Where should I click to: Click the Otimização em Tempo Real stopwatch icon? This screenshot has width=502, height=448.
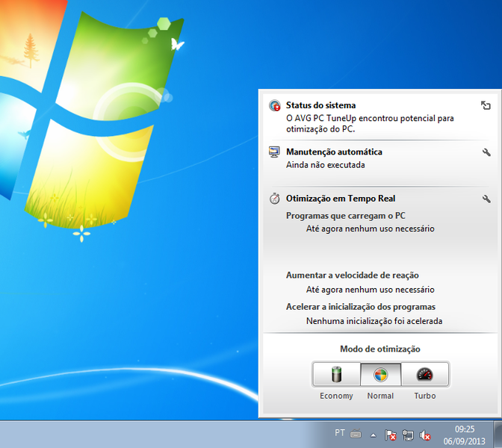click(274, 199)
